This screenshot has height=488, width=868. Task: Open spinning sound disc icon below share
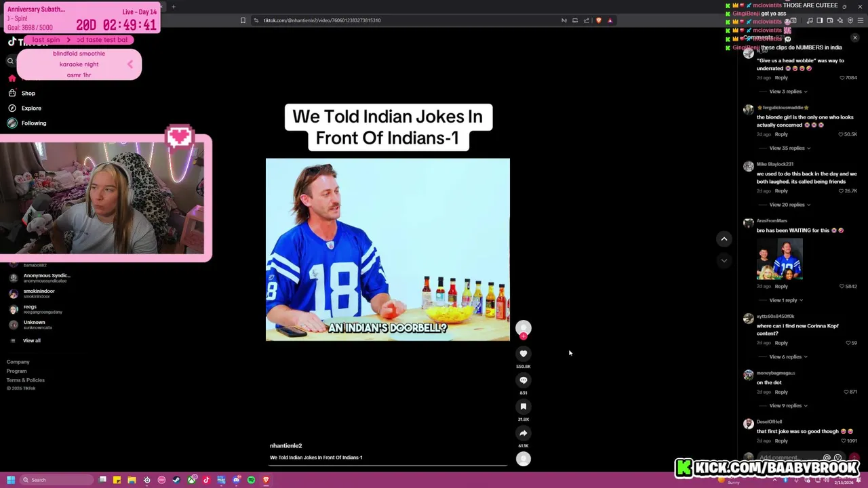click(x=523, y=459)
